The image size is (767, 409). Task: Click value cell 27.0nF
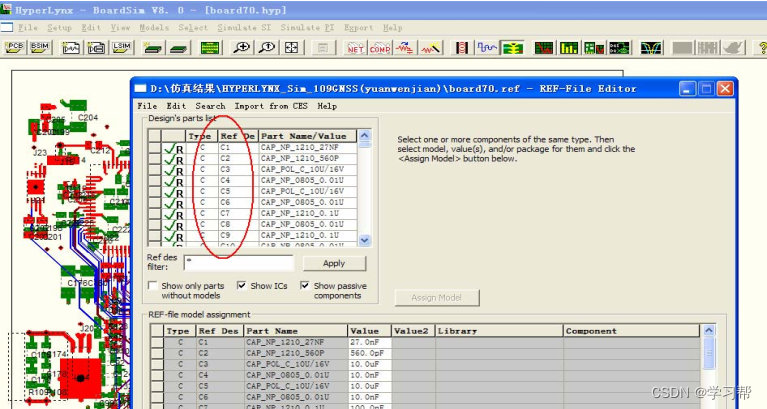(x=369, y=342)
